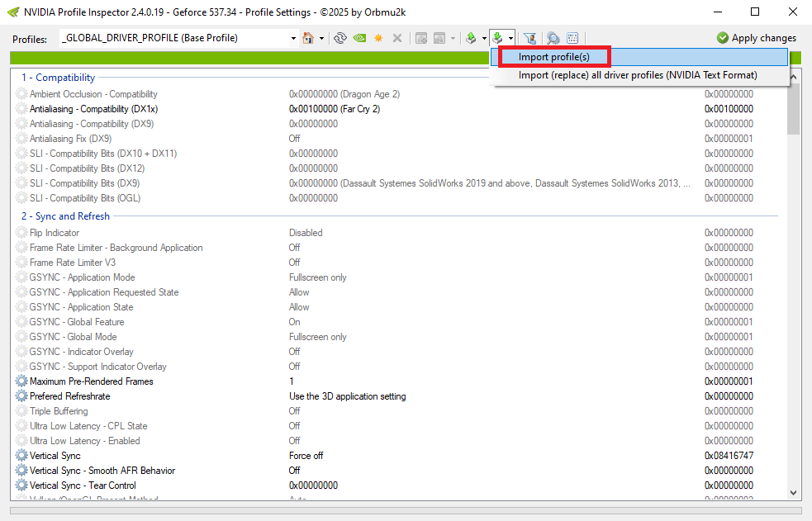Click the export profile up-arrow icon
812x521 pixels.
click(471, 38)
